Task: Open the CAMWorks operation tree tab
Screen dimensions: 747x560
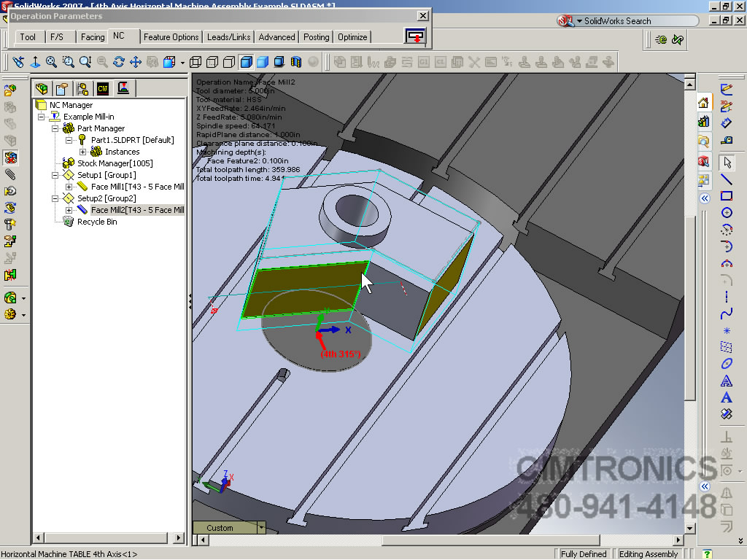Action: coord(123,88)
